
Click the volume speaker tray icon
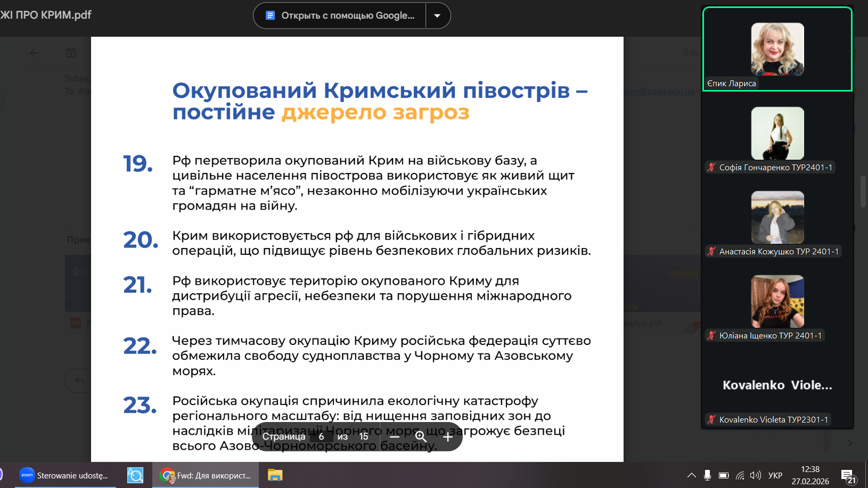[x=755, y=475]
